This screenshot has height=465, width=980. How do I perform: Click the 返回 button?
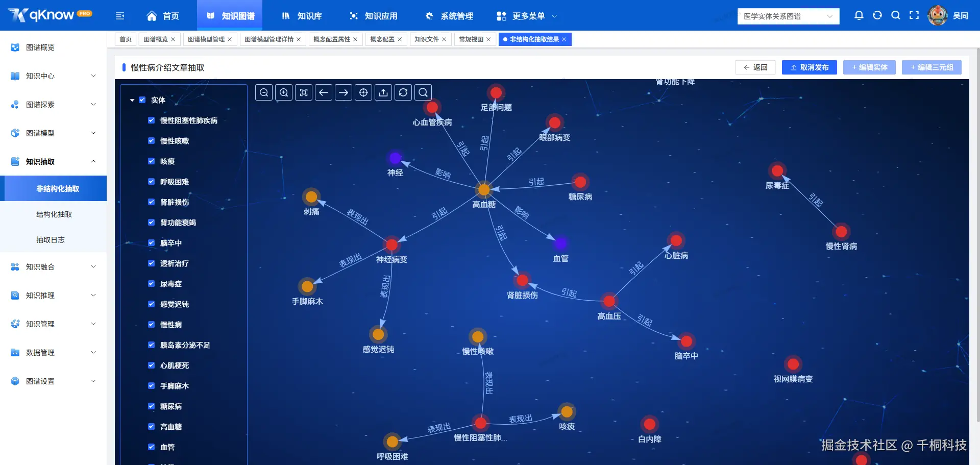point(755,67)
